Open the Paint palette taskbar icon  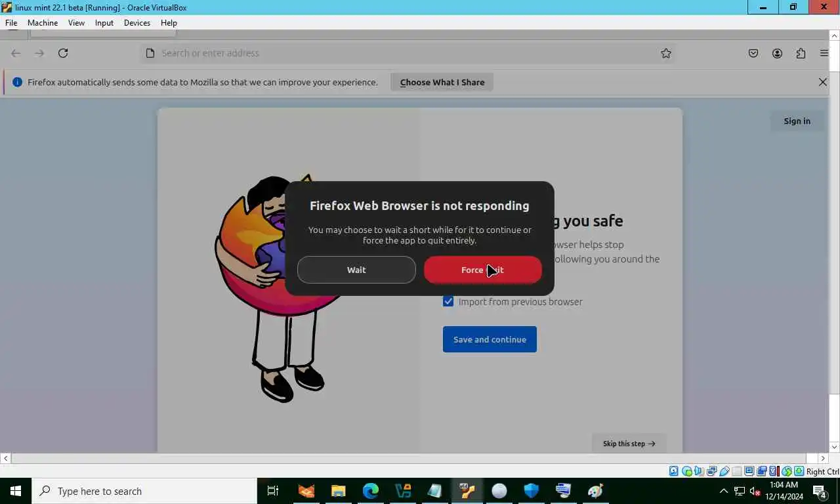pyautogui.click(x=595, y=491)
